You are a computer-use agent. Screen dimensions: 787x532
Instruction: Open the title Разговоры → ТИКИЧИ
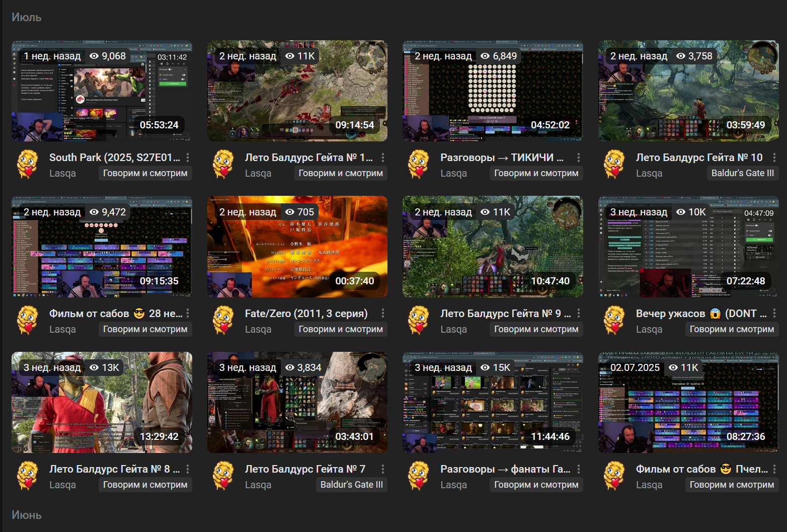pos(502,158)
